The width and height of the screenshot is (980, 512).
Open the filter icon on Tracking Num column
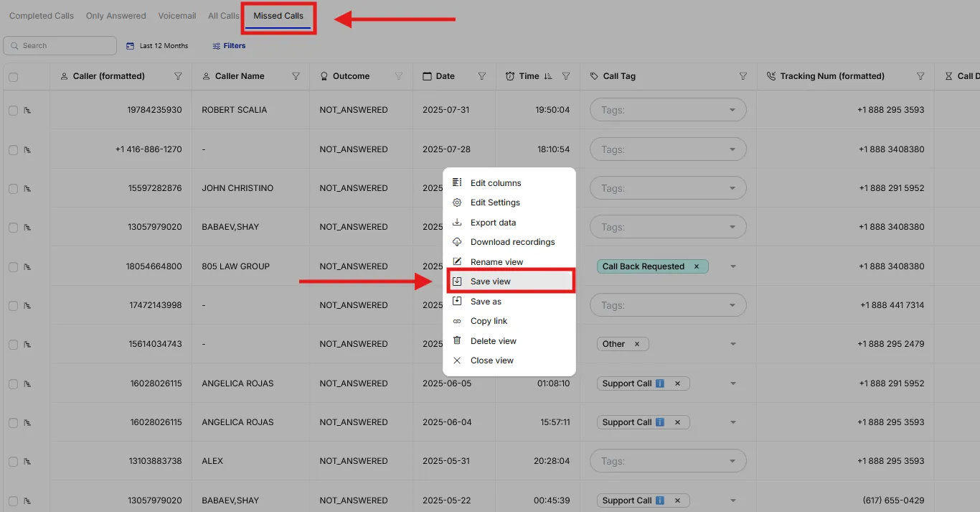click(920, 76)
